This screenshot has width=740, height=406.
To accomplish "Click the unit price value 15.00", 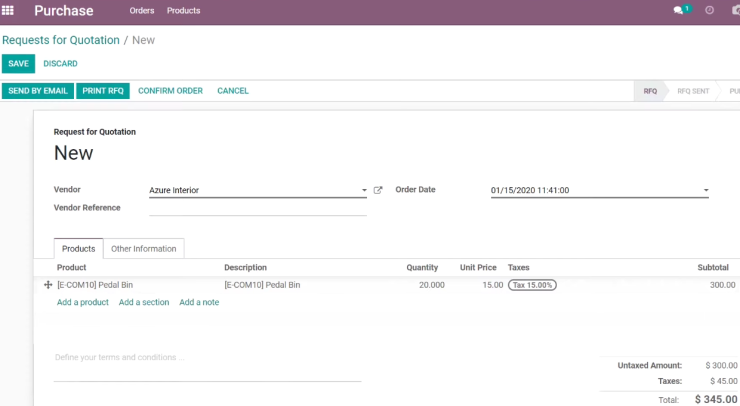I will coord(493,285).
